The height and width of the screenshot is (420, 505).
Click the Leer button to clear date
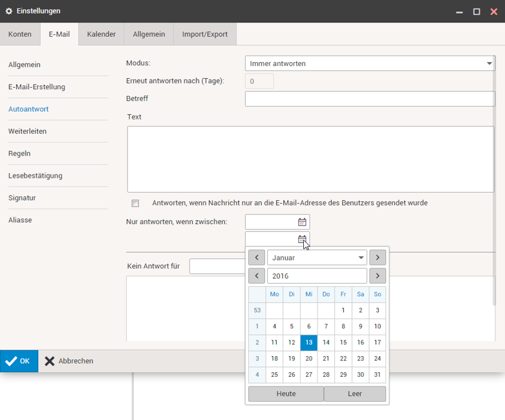tap(354, 394)
